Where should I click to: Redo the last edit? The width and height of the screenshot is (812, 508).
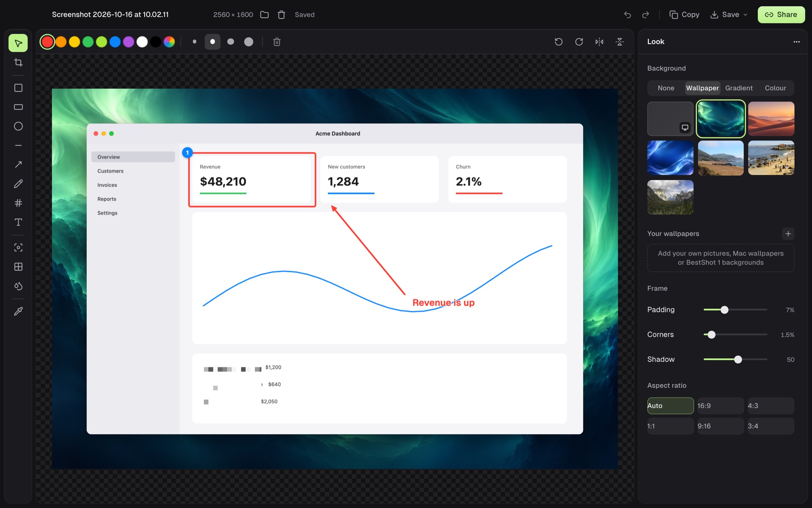645,15
